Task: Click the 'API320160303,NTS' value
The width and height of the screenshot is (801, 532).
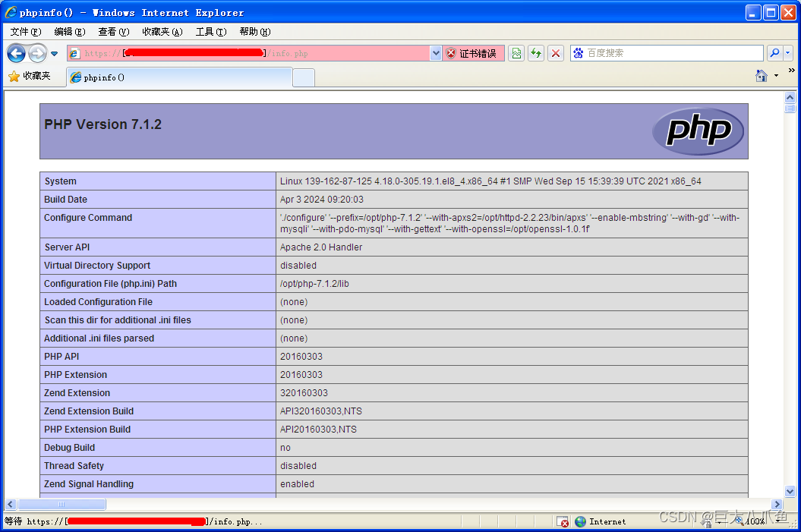Action: pos(321,411)
